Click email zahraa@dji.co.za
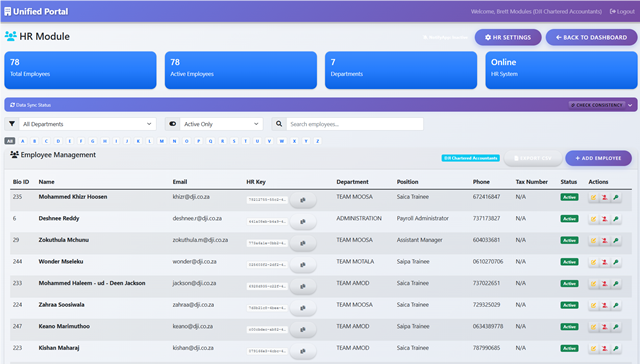The height and width of the screenshot is (364, 640). [x=193, y=304]
